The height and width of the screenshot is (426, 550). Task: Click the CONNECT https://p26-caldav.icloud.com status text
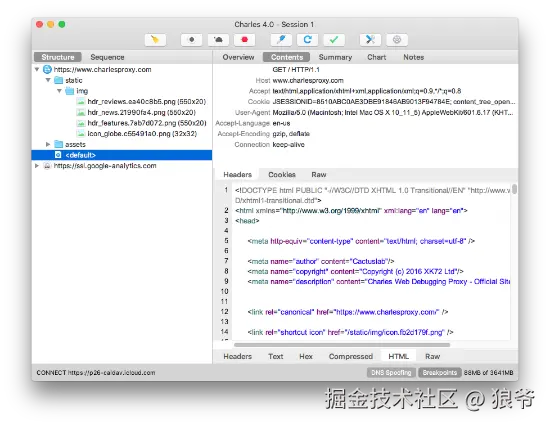coord(96,372)
